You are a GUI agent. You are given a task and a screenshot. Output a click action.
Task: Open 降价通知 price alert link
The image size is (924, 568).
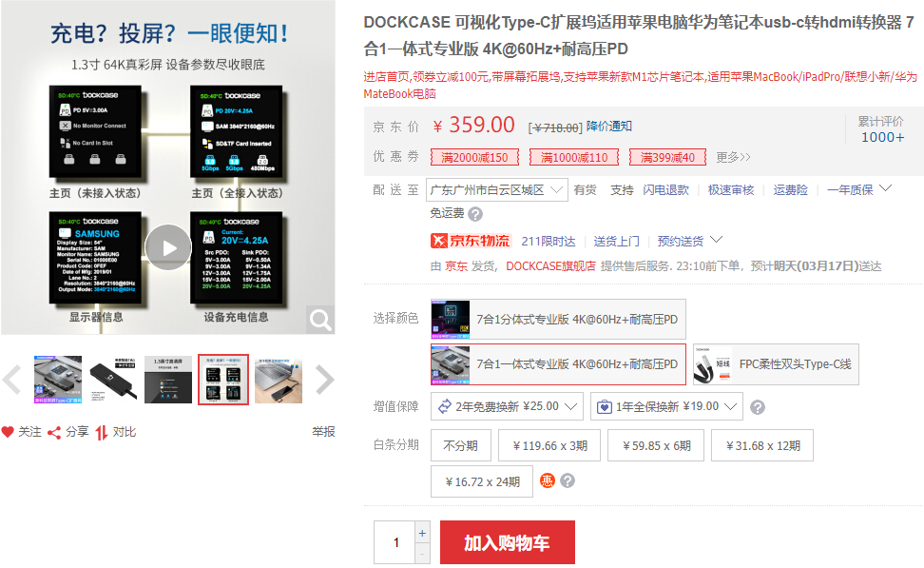coord(608,127)
